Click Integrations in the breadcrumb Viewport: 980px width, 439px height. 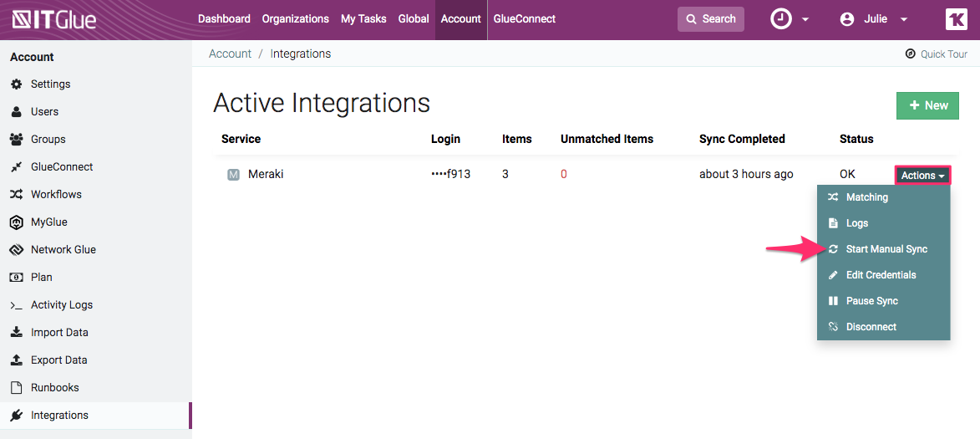tap(301, 54)
